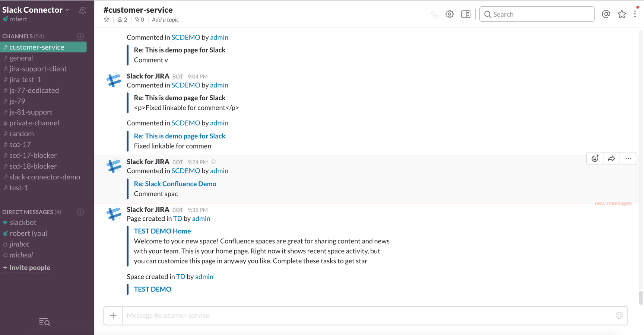Viewport: 644px width, 335px height.
Task: Open more actions for 9:24 PM message
Action: pos(628,159)
